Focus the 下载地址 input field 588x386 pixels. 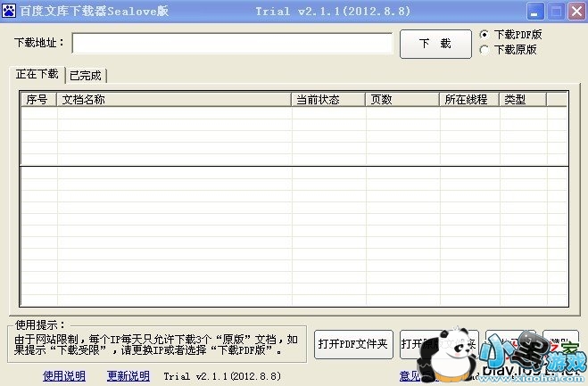tap(233, 43)
